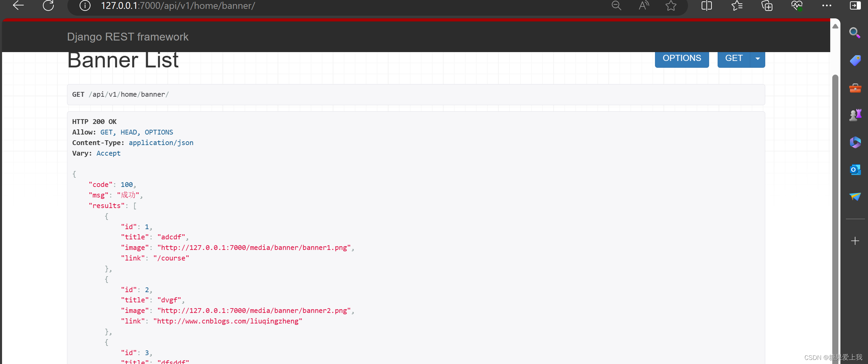Click the scrollbar up arrow
The width and height of the screenshot is (868, 364).
835,27
